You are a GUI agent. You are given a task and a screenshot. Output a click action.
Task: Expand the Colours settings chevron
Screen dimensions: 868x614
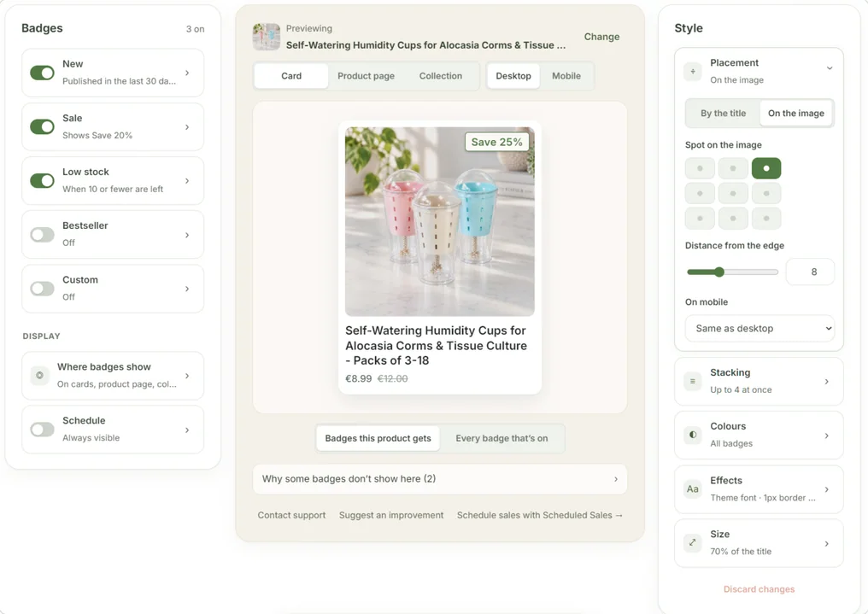[826, 436]
